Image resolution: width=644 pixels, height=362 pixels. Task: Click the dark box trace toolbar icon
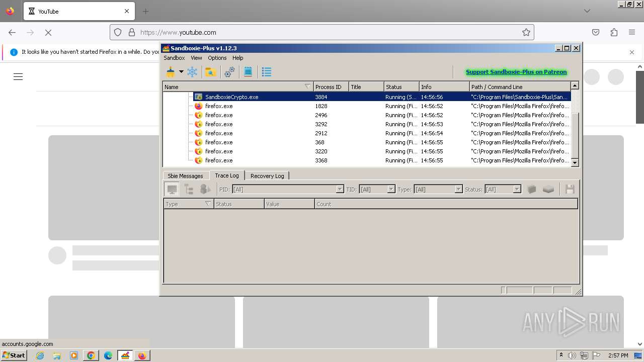point(532,190)
